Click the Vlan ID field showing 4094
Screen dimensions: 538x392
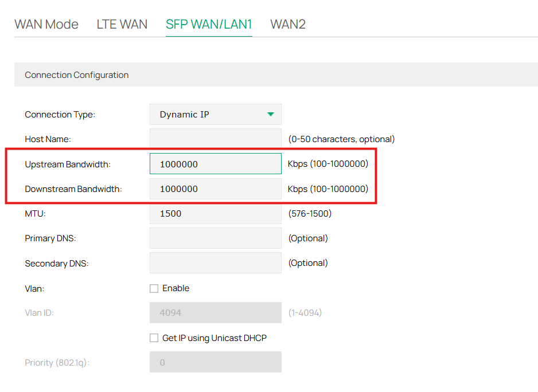[x=215, y=312]
